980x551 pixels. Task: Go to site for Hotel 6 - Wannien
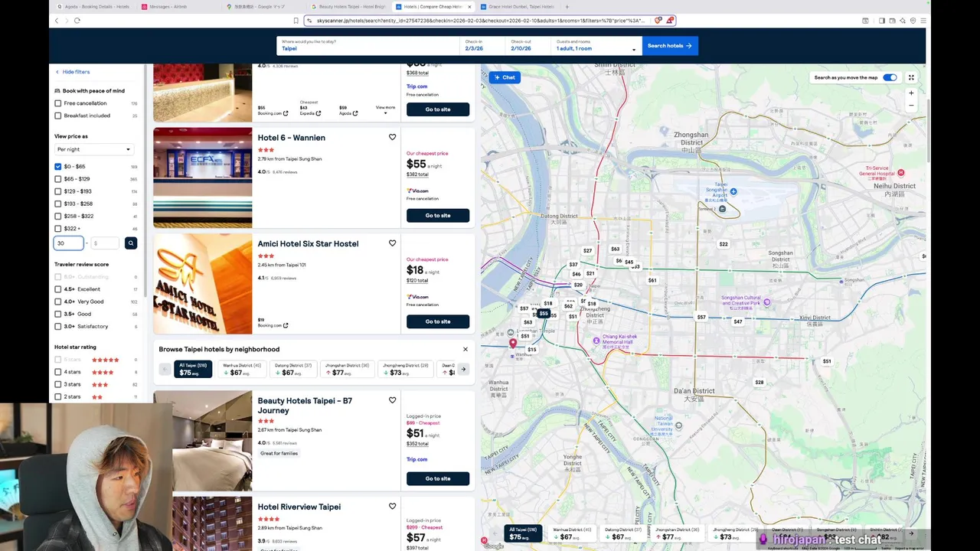(x=438, y=215)
